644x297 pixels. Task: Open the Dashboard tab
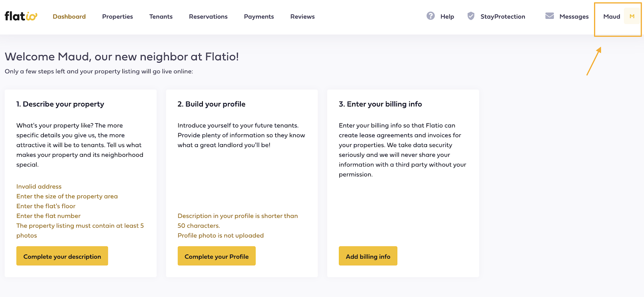(69, 16)
